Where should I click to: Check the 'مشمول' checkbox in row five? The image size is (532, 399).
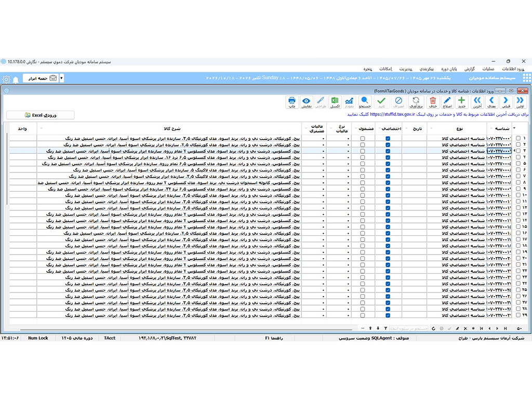363,164
